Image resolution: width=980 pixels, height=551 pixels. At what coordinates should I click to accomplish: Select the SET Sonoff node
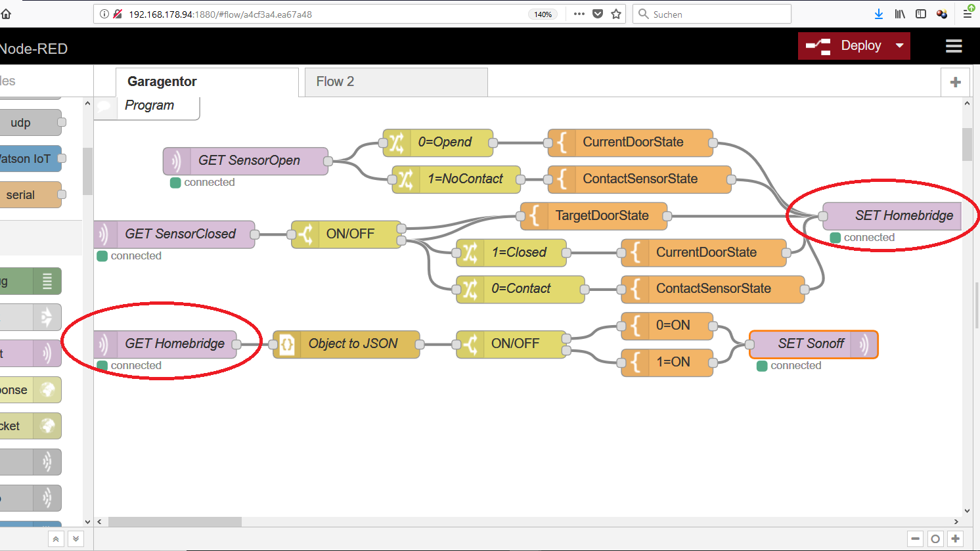point(811,344)
